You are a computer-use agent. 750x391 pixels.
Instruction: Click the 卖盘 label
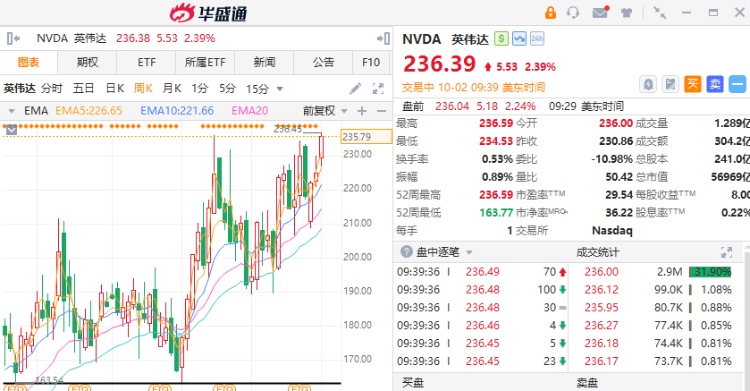(x=587, y=383)
